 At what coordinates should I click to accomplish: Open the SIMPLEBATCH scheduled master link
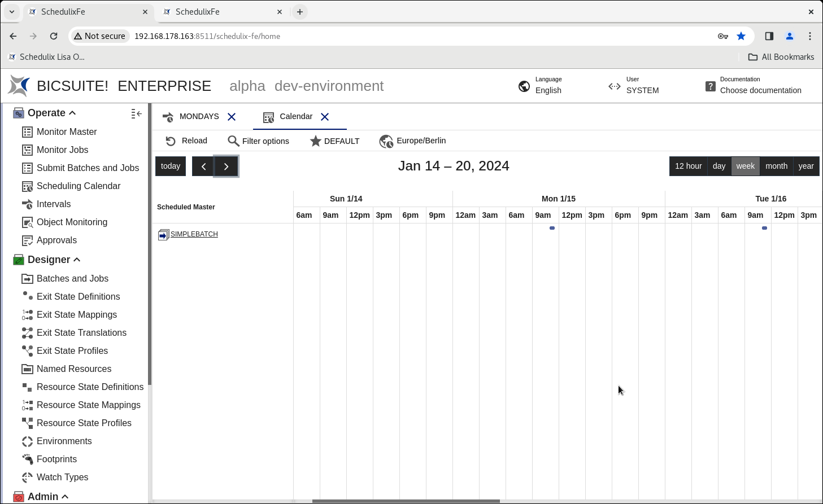(194, 234)
